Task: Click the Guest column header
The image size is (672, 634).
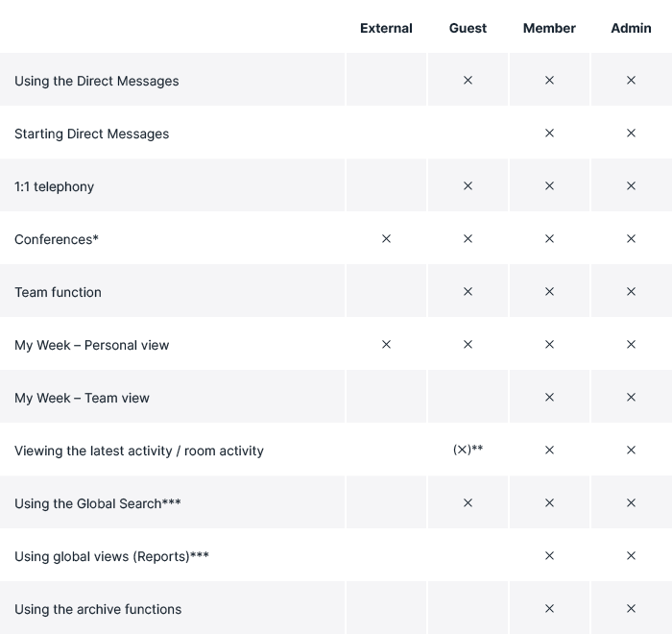Action: pos(468,28)
